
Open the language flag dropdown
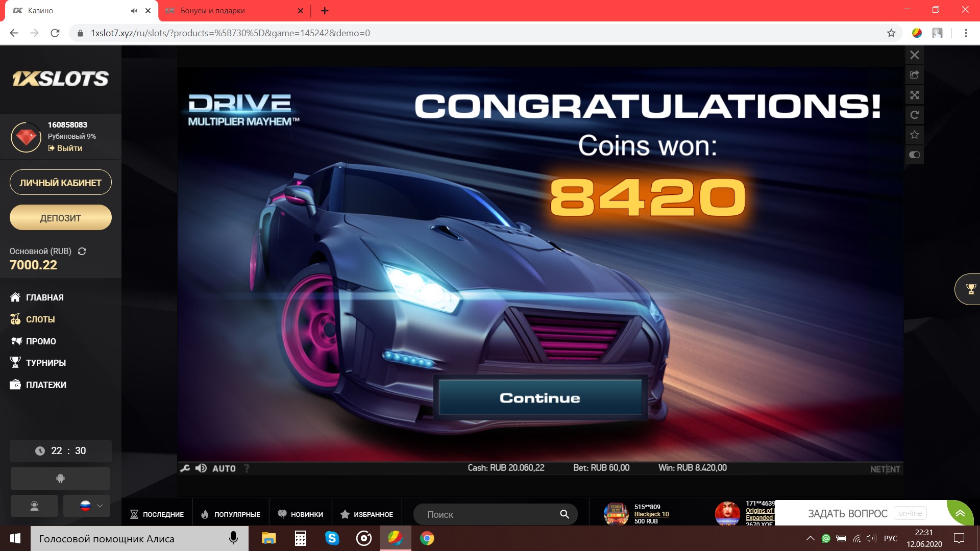click(87, 506)
